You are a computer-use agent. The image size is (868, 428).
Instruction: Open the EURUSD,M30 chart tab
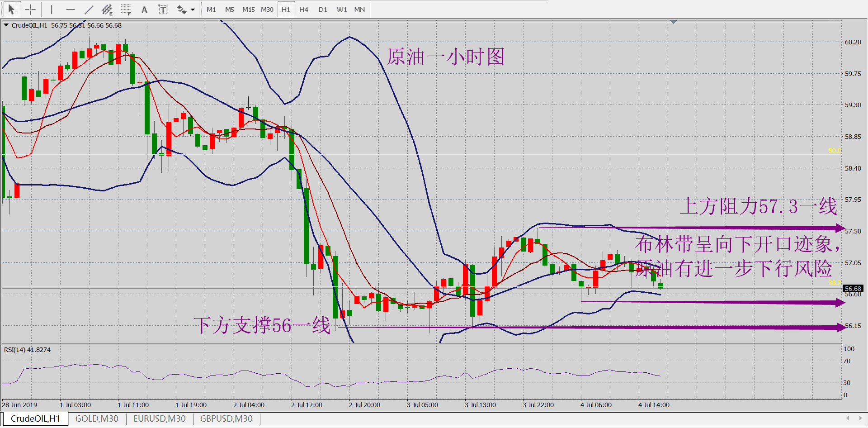[x=160, y=418]
